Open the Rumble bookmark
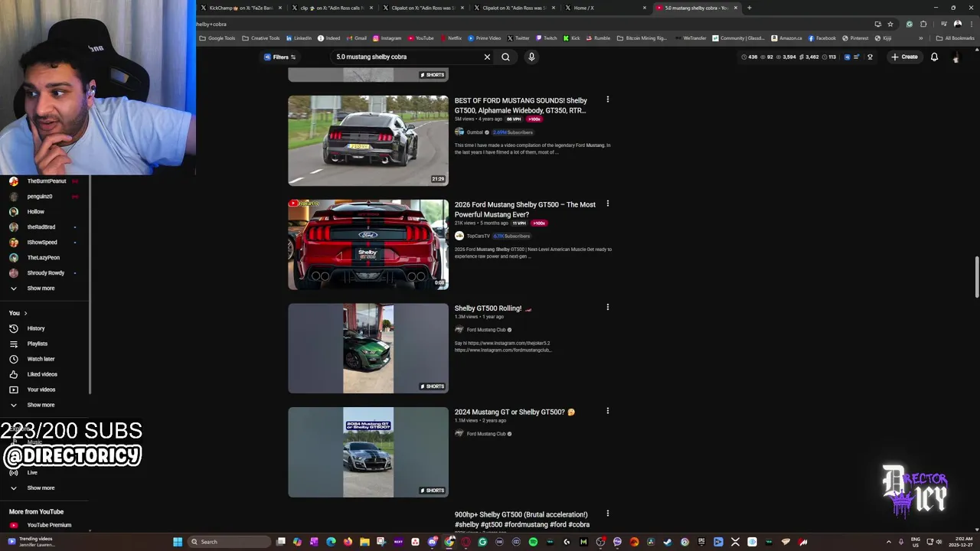Image resolution: width=980 pixels, height=551 pixels. point(598,38)
